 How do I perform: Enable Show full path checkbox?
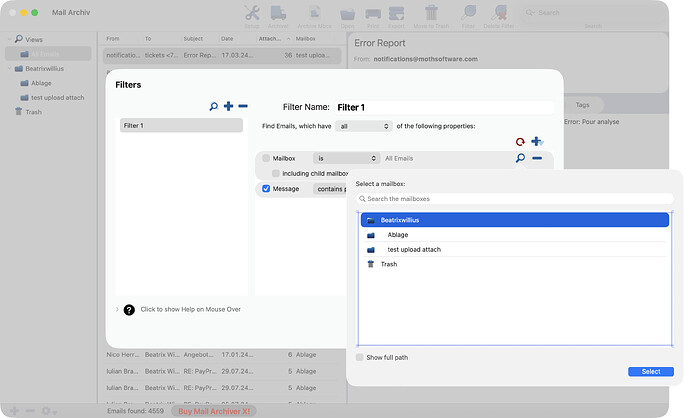pos(360,357)
